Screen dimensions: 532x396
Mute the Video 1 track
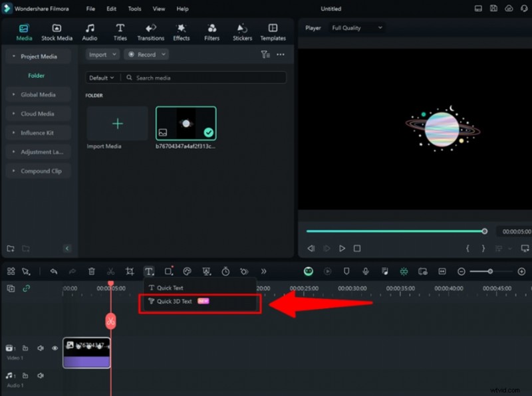(41, 347)
